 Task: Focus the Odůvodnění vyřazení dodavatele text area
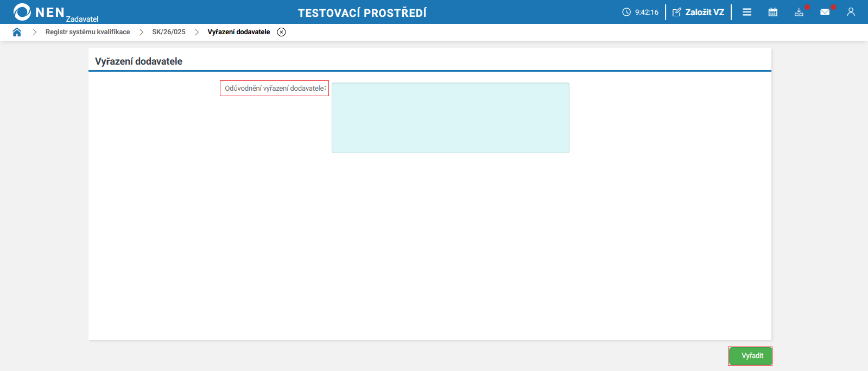pyautogui.click(x=451, y=118)
